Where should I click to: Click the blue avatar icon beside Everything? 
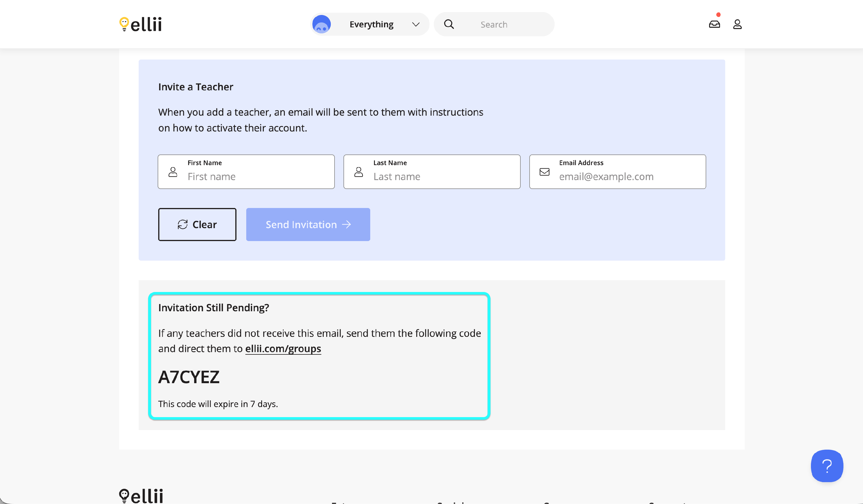pos(321,24)
